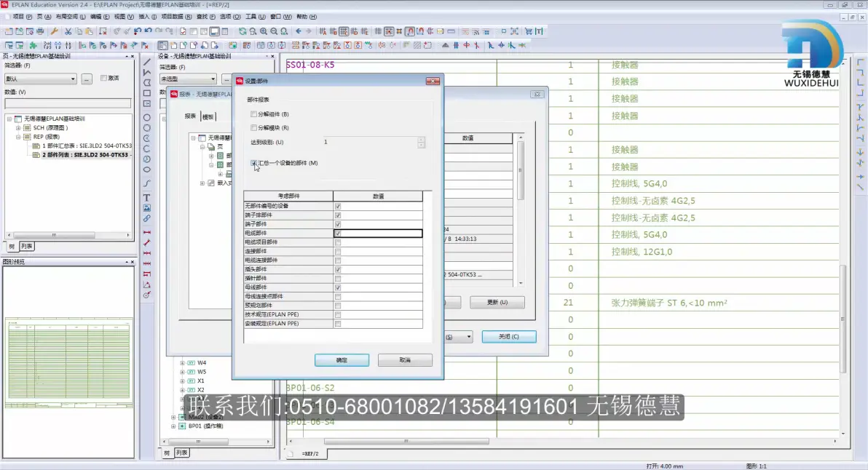The height and width of the screenshot is (470, 868).
Task: Uncheck the 插头部件 row checkbox
Action: click(338, 269)
